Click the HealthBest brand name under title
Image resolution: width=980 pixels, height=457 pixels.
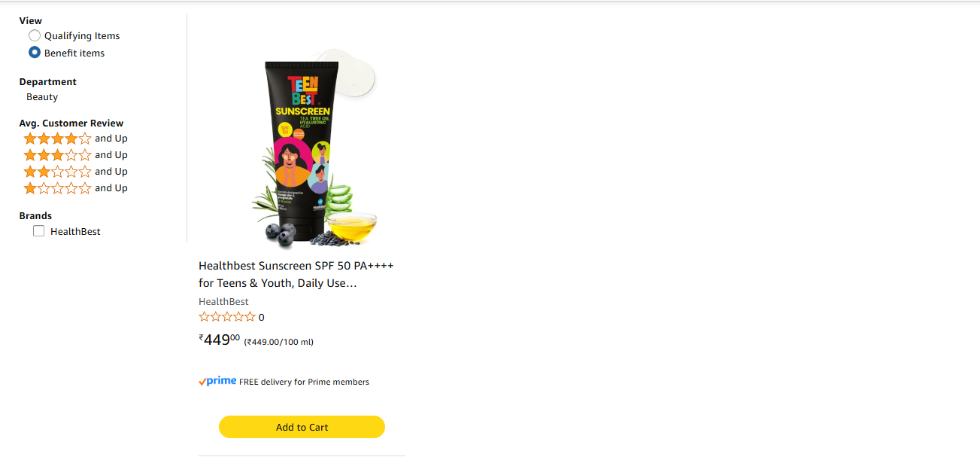(x=223, y=301)
